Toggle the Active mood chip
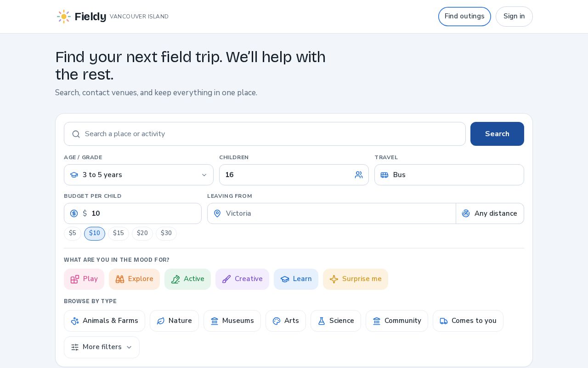 (187, 279)
